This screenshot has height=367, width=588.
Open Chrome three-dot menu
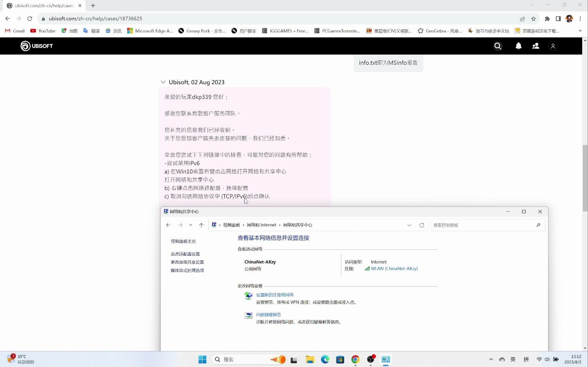click(580, 19)
